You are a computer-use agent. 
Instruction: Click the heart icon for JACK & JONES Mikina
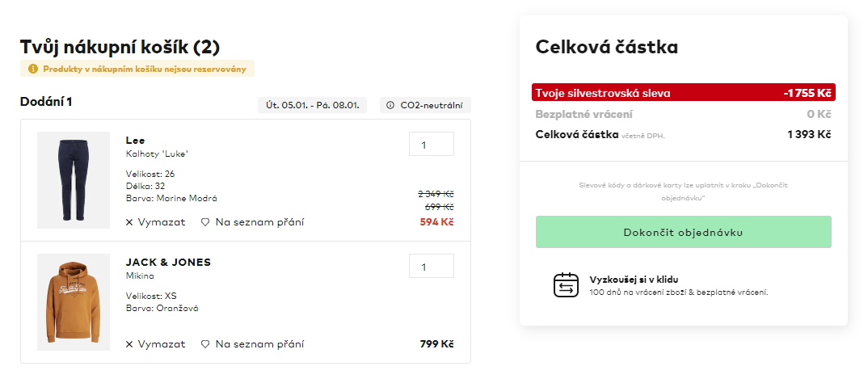click(204, 344)
